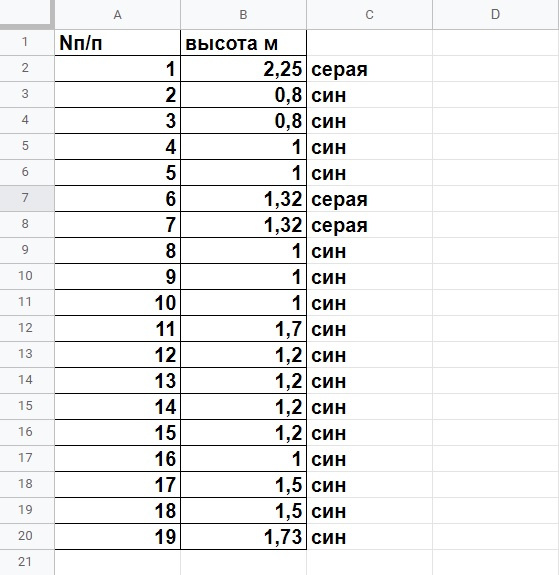Select column C header
Image resolution: width=559 pixels, height=575 pixels.
[x=369, y=15]
